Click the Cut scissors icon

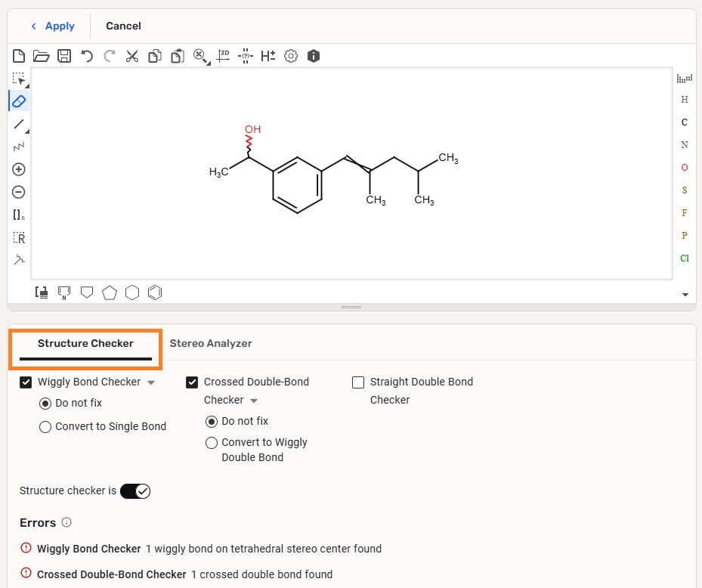tap(132, 56)
